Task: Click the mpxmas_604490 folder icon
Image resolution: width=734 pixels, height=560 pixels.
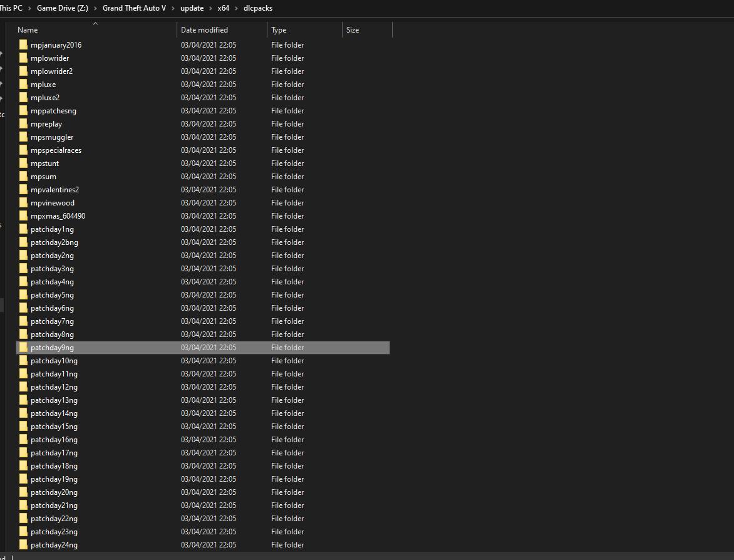Action: click(x=23, y=216)
